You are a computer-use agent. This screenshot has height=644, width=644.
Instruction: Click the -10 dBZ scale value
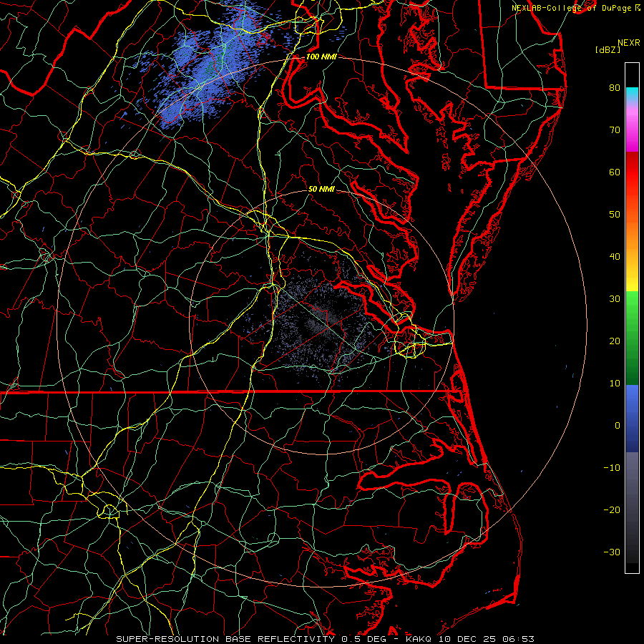(612, 467)
